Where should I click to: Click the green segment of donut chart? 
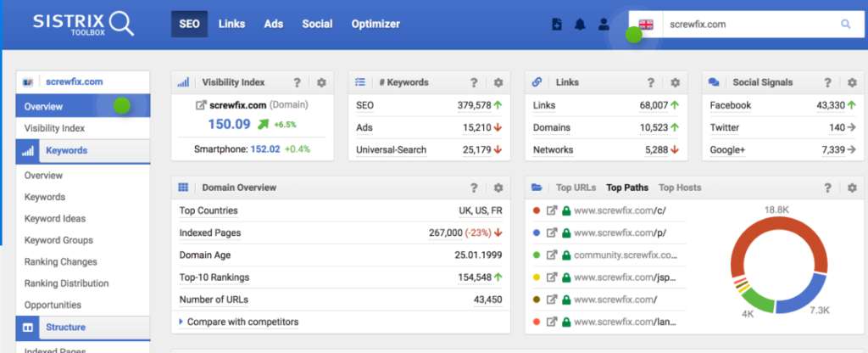757,300
